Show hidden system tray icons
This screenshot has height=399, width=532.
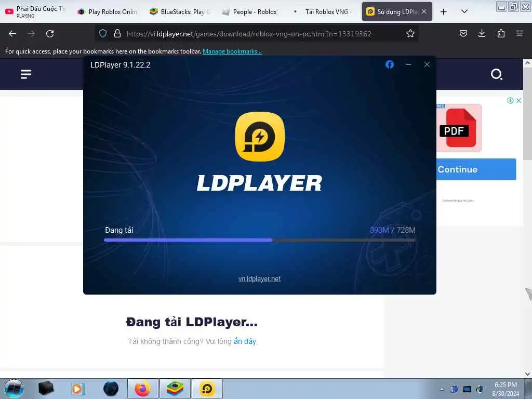point(442,389)
